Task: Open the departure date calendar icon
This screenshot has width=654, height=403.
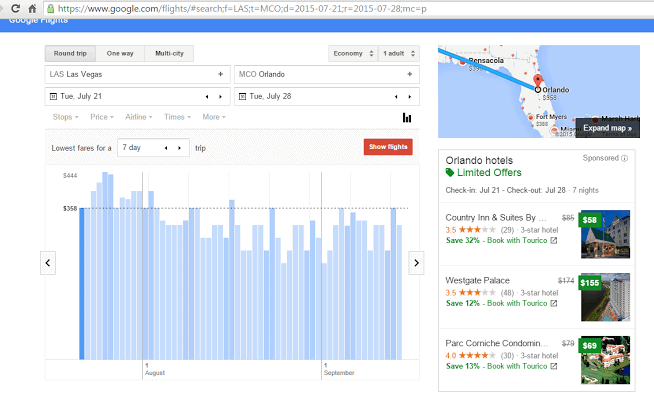Action: 53,96
